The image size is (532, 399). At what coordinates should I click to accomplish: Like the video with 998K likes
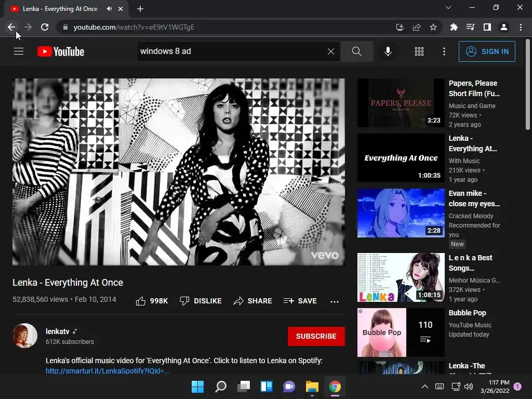(152, 301)
